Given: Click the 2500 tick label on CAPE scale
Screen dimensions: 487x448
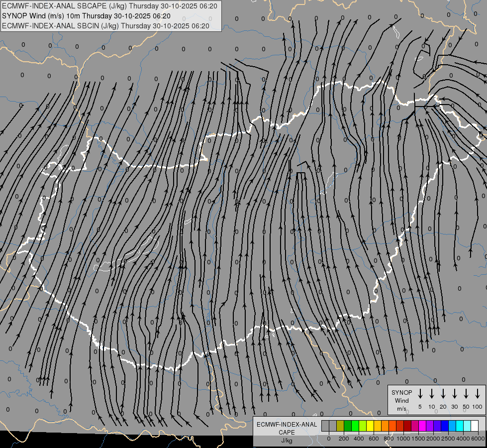Looking at the screenshot, I should (x=448, y=439).
